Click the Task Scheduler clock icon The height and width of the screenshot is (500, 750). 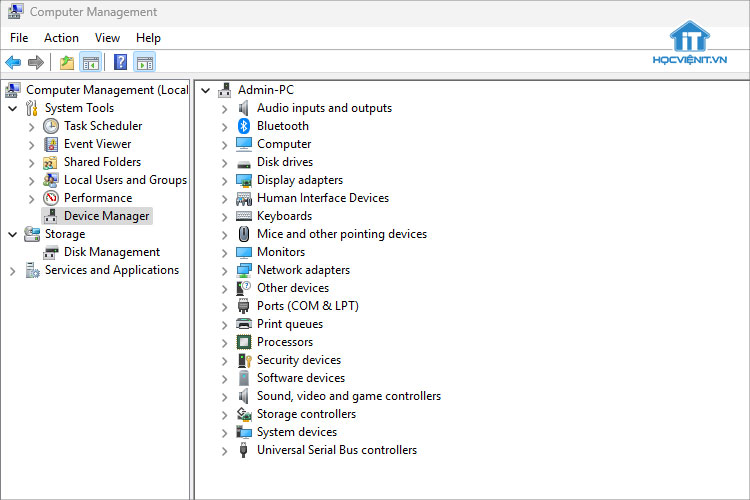[51, 126]
